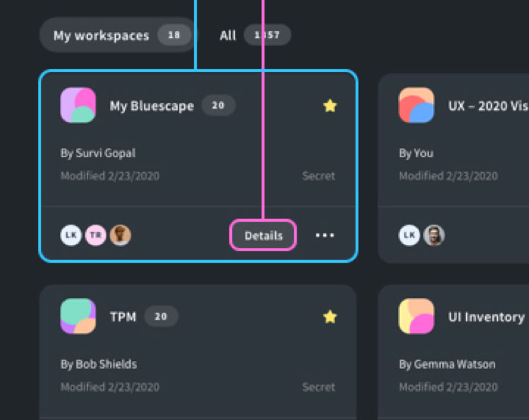The width and height of the screenshot is (529, 420).
Task: Open the UI Inventory workspace title
Action: [486, 317]
